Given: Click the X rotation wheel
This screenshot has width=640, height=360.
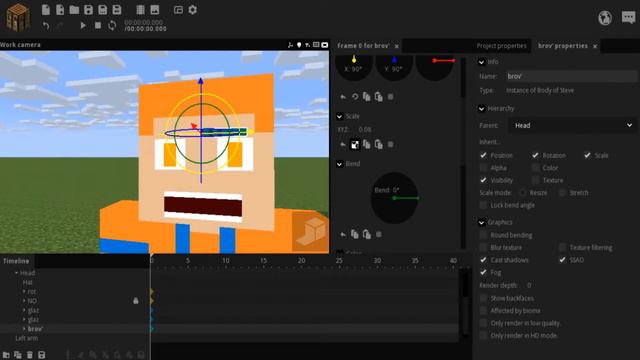Looking at the screenshot, I should click(x=353, y=68).
